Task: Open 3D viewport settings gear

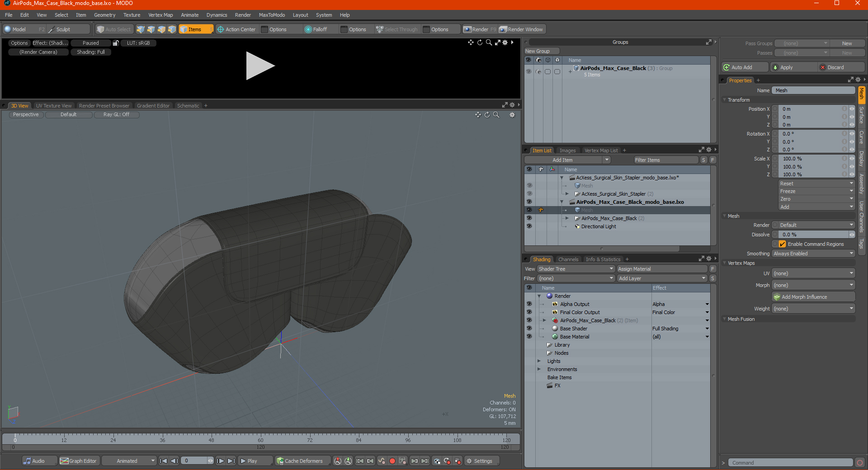Action: [x=512, y=115]
